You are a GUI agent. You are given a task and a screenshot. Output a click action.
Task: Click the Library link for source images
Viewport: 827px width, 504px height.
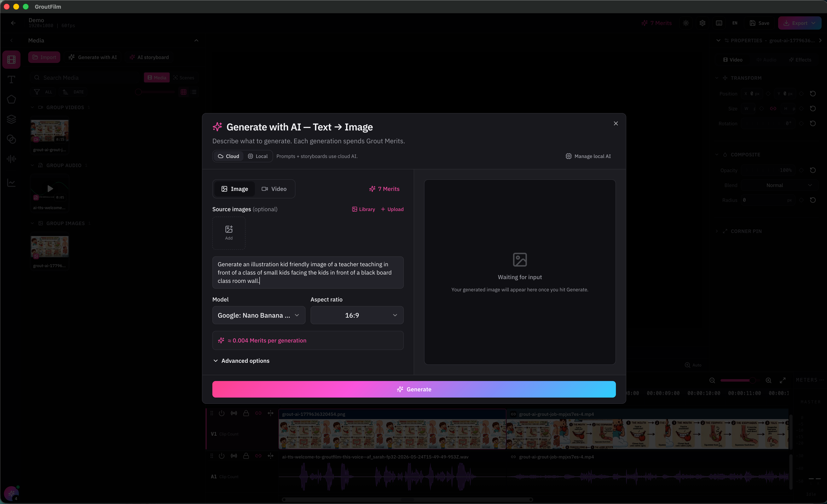tap(364, 209)
